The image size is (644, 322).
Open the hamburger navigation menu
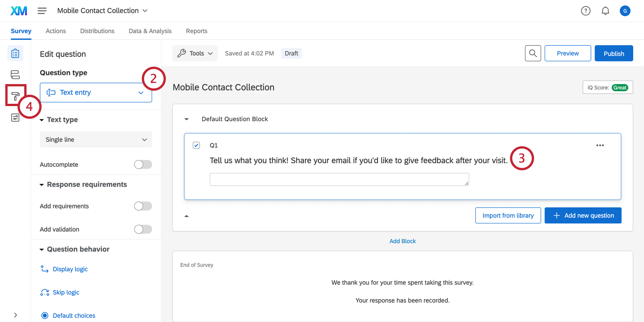pos(42,11)
